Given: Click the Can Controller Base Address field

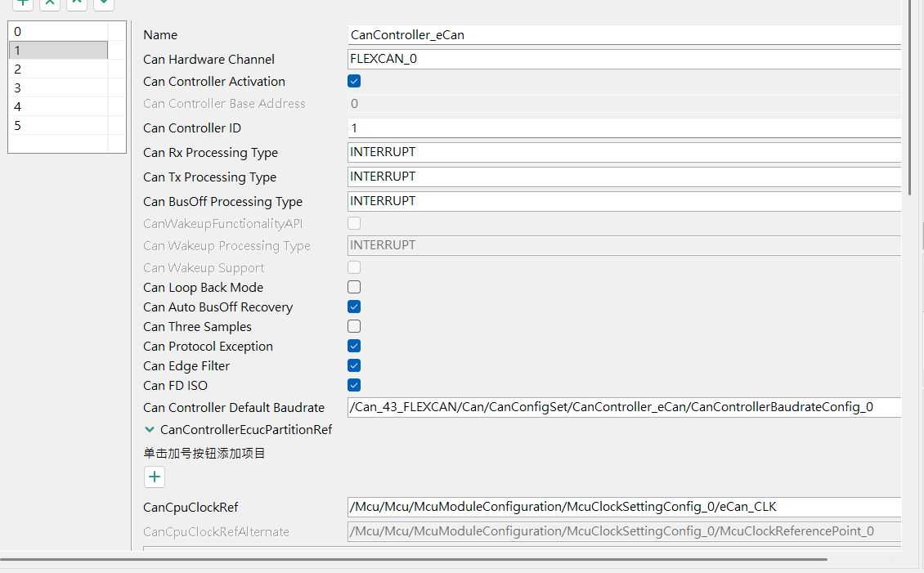Looking at the screenshot, I should coord(624,104).
